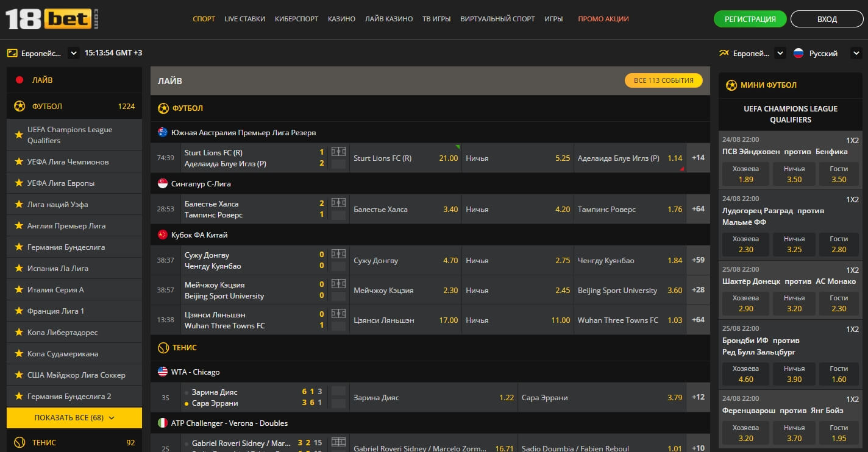Click the РЕГИСТРАЦИЯ button

point(750,19)
